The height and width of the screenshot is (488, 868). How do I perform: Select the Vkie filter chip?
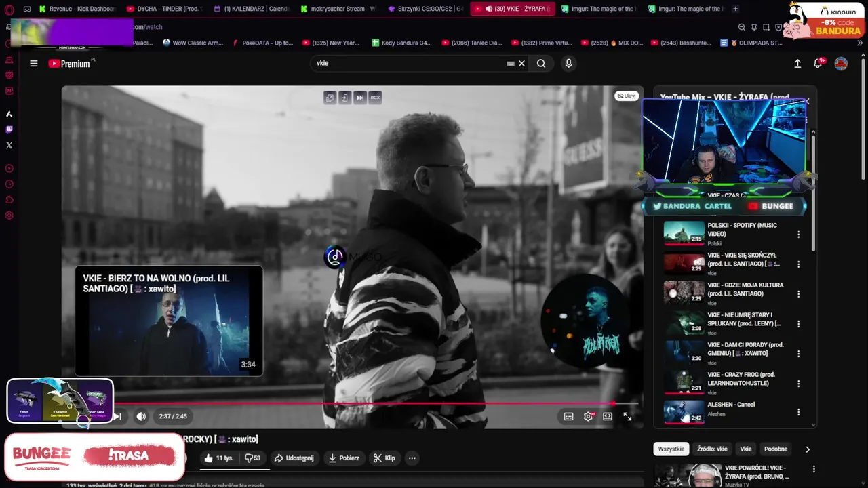pos(746,449)
